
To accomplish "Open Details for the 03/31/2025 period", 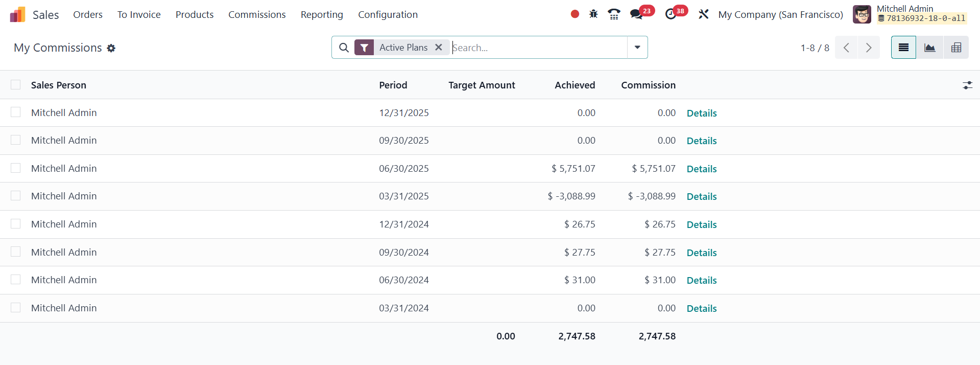I will coord(702,197).
